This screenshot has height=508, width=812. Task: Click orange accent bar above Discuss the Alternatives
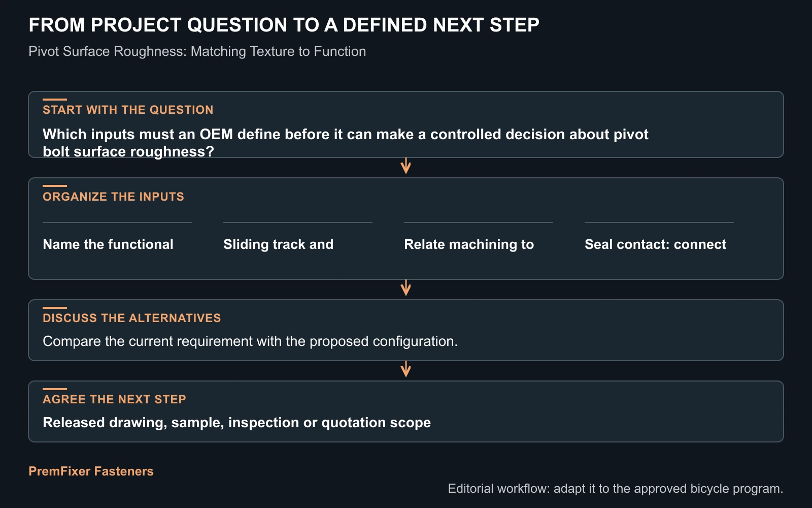55,308
